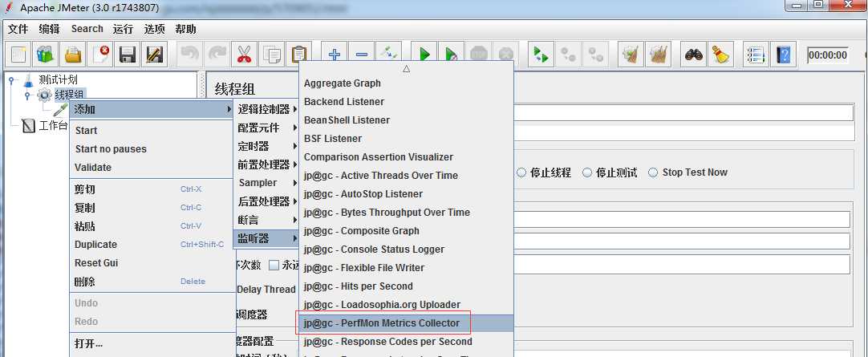Open the Help book icon
868x357 pixels.
783,55
